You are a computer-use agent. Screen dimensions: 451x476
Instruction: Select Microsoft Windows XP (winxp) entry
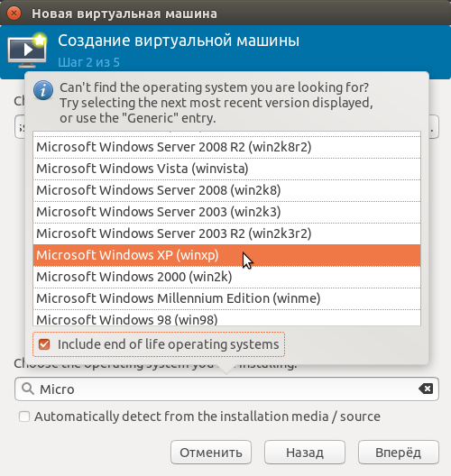pos(227,255)
